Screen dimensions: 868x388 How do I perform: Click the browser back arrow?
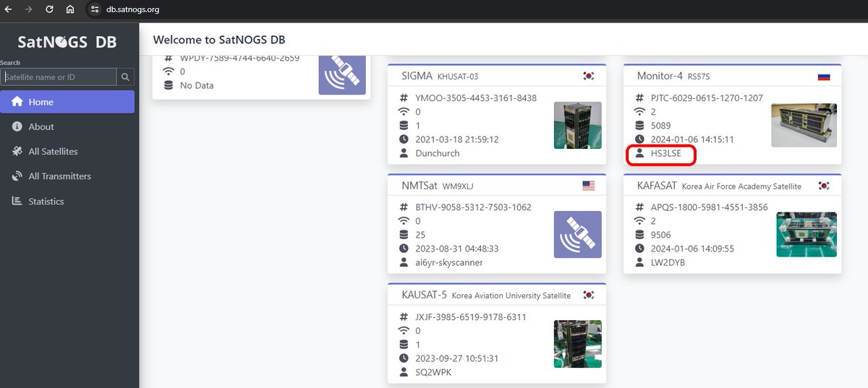pyautogui.click(x=9, y=9)
